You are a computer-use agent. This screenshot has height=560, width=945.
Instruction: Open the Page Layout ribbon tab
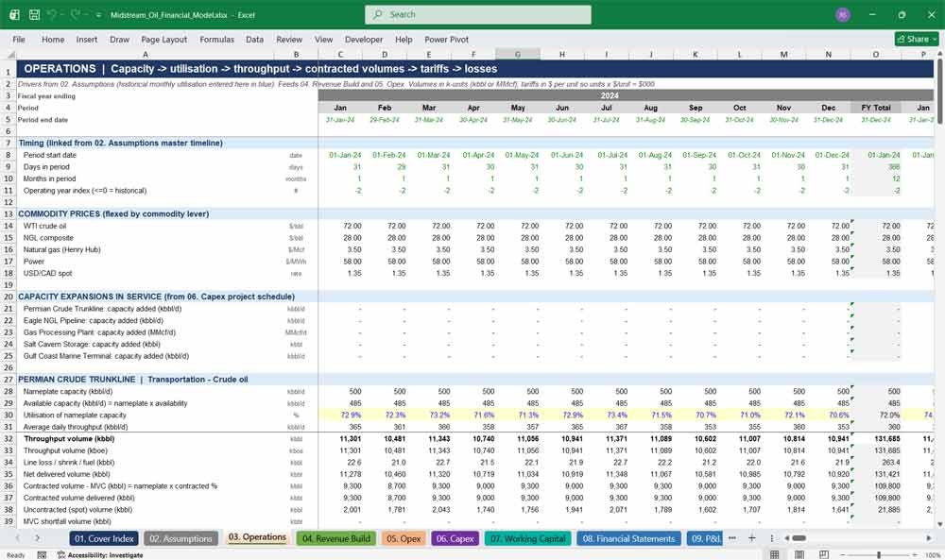tap(163, 39)
